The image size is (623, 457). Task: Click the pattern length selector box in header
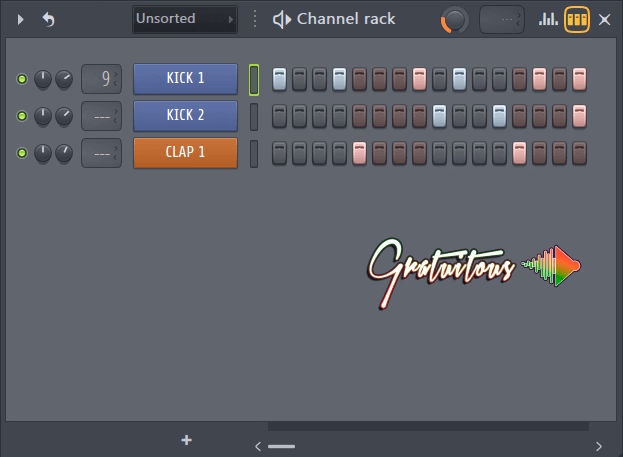pos(502,19)
